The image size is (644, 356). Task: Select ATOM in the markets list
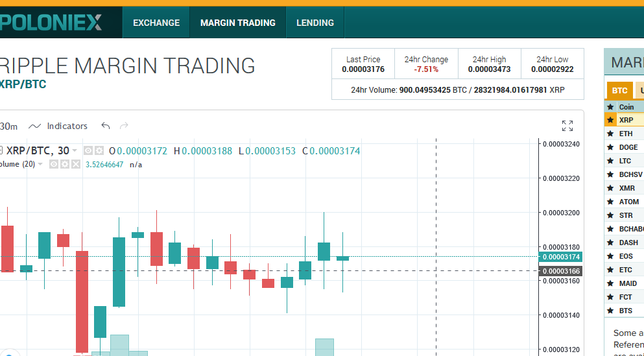629,202
